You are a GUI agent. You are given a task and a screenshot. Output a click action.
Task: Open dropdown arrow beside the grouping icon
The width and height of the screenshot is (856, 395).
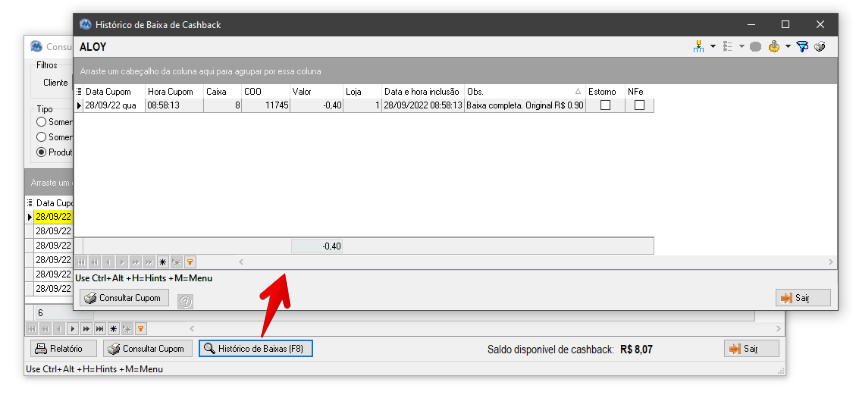pyautogui.click(x=713, y=47)
